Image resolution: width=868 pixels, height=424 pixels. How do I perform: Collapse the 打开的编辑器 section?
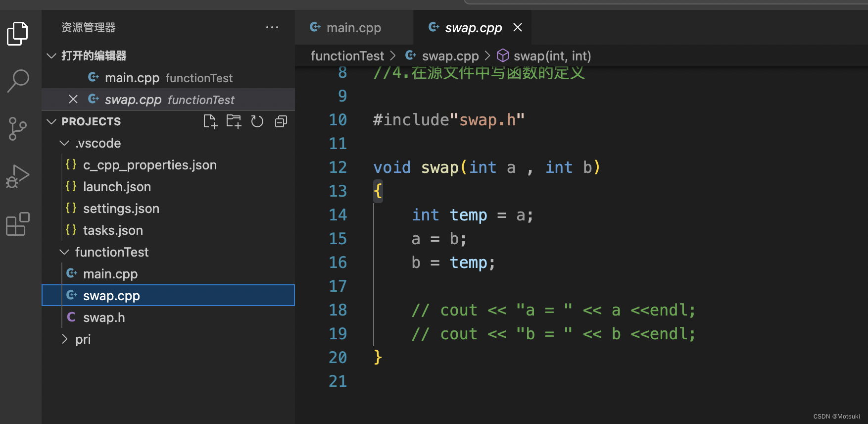[x=168, y=55]
